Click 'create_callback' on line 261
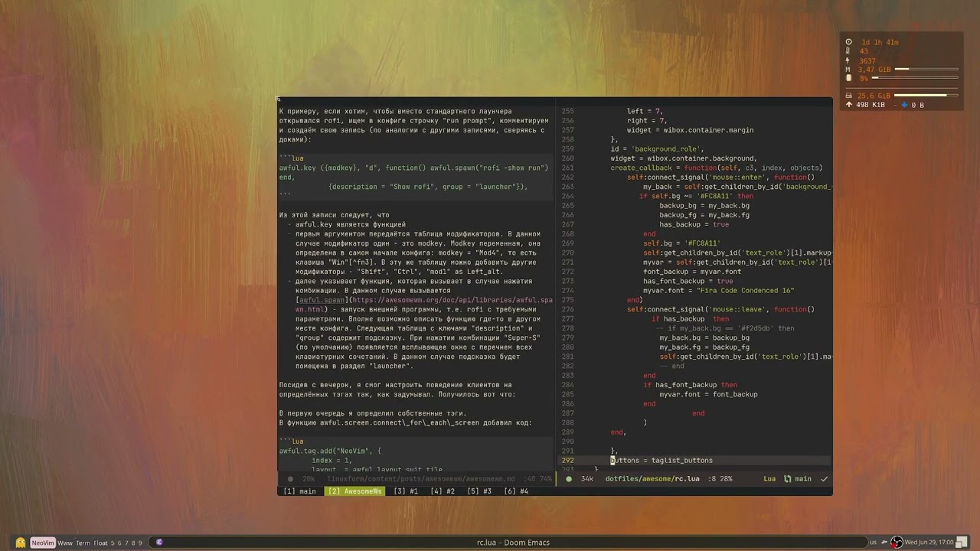Viewport: 980px width, 551px height. tap(641, 168)
